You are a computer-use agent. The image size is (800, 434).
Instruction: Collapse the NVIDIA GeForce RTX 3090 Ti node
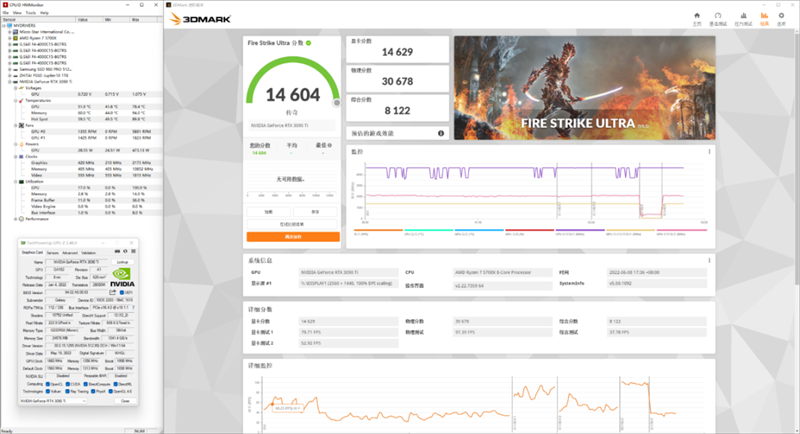tap(9, 82)
